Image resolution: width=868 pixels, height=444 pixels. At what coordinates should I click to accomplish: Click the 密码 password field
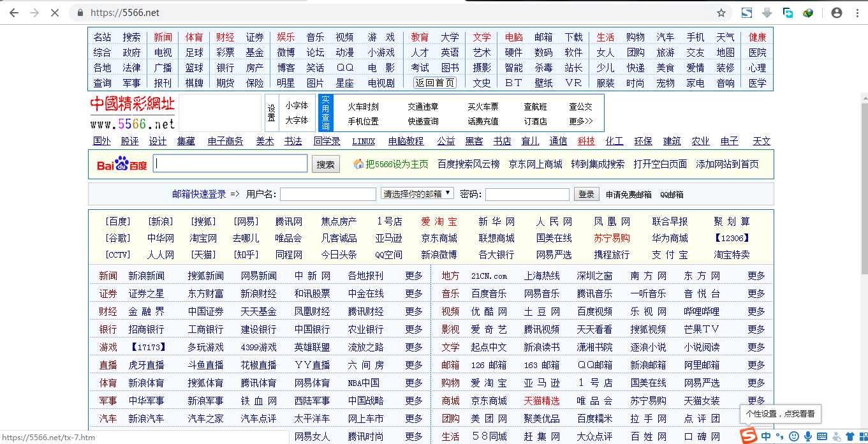[527, 194]
